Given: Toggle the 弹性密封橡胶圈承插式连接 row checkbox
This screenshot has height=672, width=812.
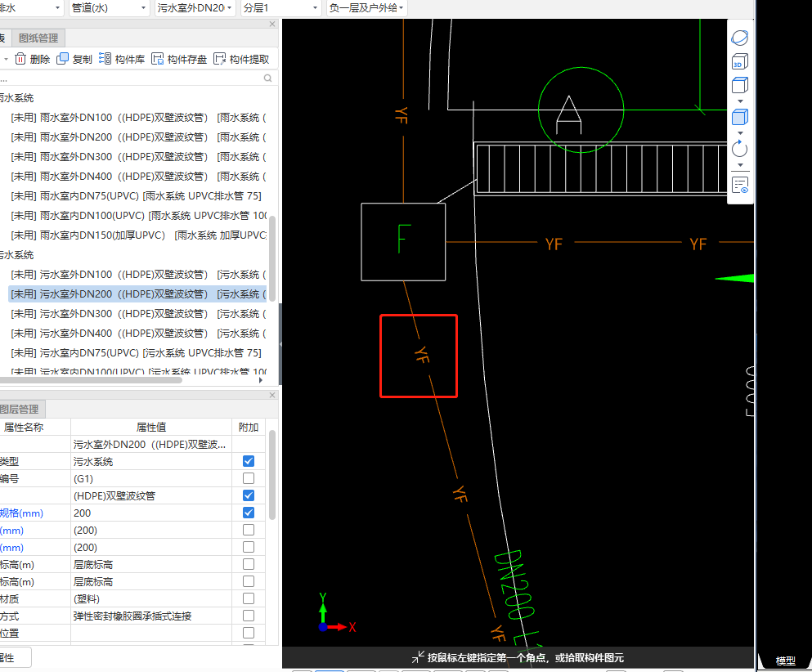Looking at the screenshot, I should [x=249, y=616].
